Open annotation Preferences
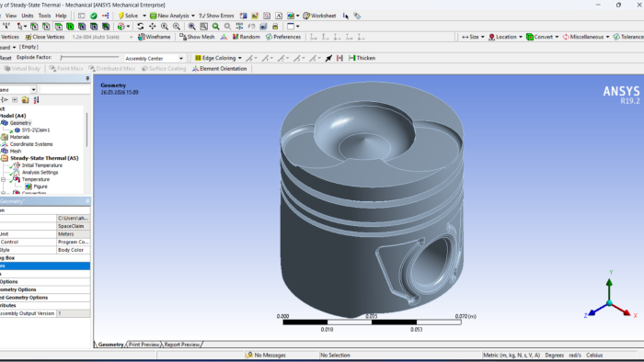This screenshot has height=362, width=644. [x=283, y=37]
